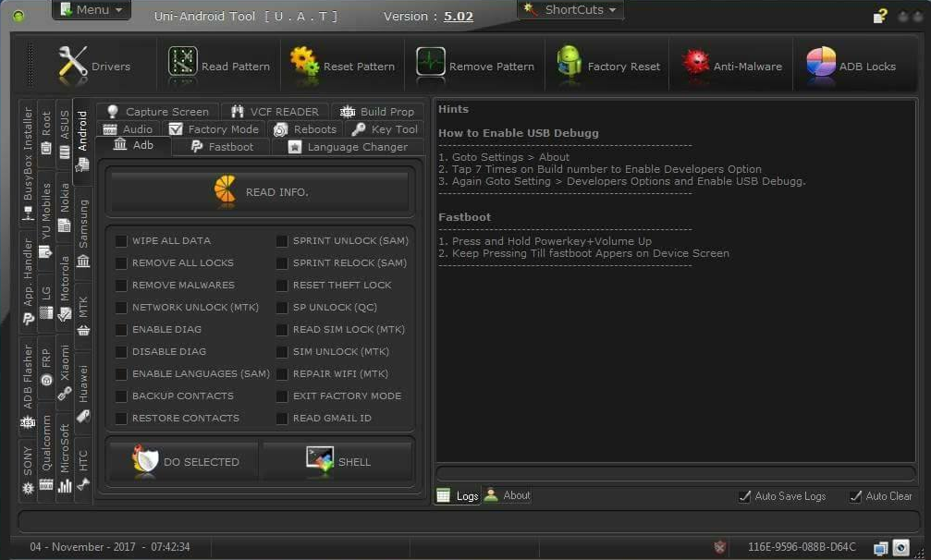Click the SHELL monitor icon
Viewport: 931px width, 560px height.
(320, 460)
